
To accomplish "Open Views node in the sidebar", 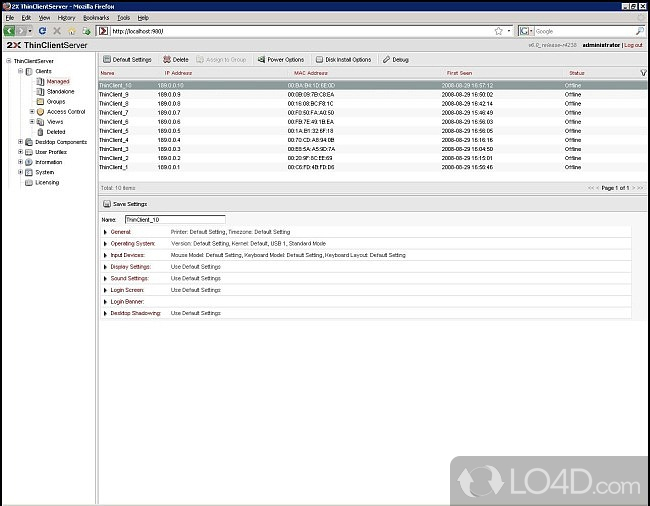I will [55, 122].
